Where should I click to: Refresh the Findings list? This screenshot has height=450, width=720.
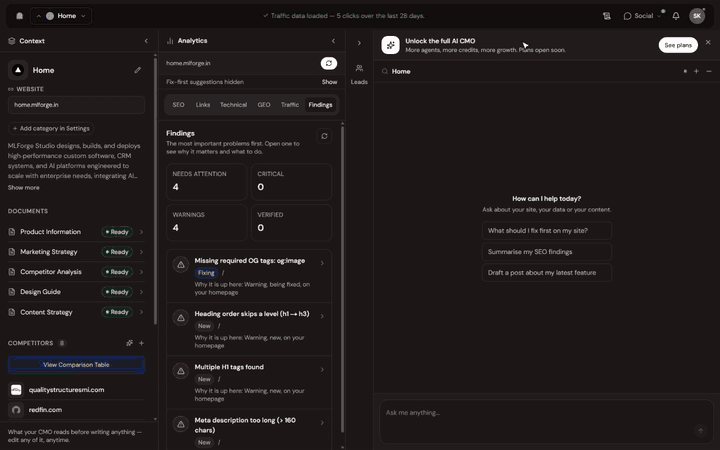[x=324, y=136]
